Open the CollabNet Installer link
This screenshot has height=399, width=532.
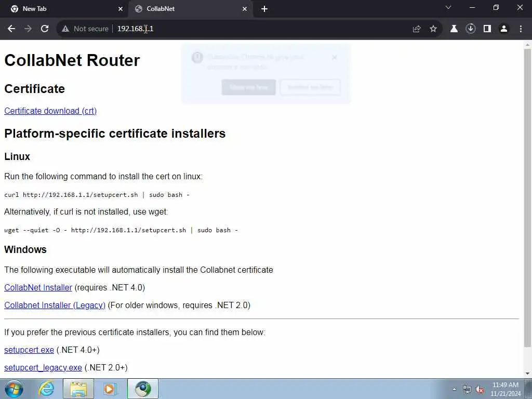[x=38, y=287]
